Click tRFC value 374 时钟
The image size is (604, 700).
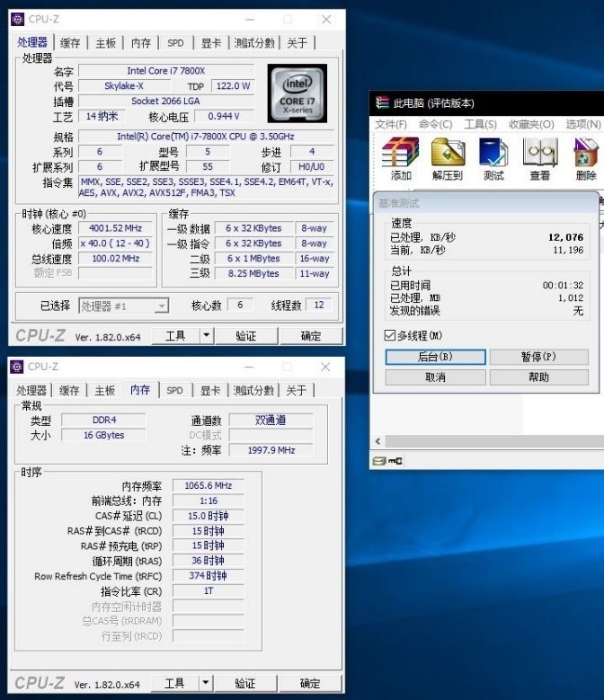[x=209, y=576]
